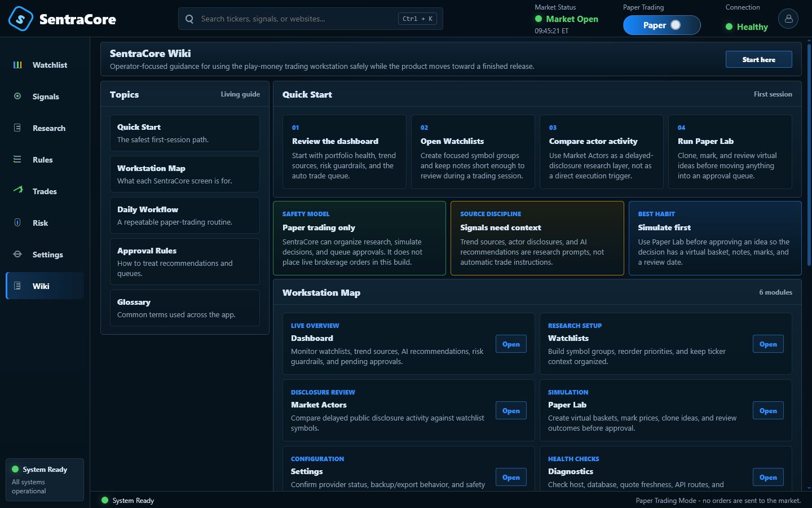Click the Settings icon in sidebar

pos(17,255)
